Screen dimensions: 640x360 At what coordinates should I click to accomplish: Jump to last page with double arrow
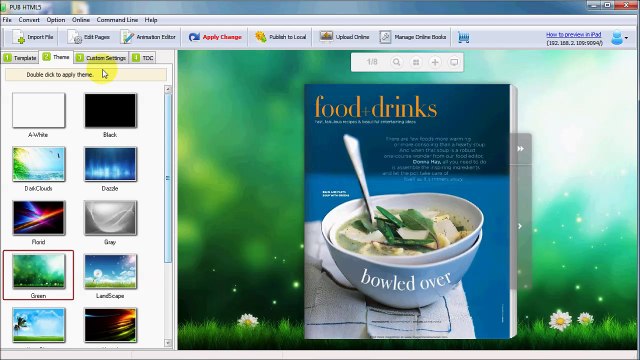pos(520,149)
